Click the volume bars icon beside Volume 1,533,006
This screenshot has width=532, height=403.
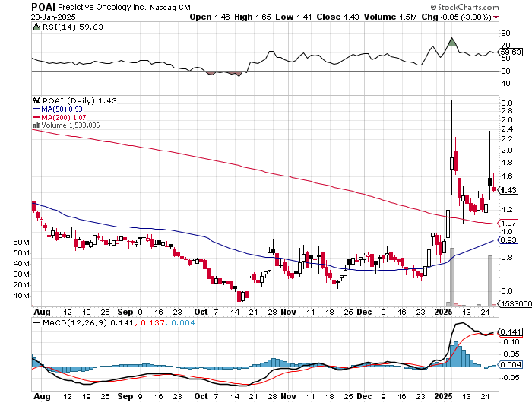point(36,125)
